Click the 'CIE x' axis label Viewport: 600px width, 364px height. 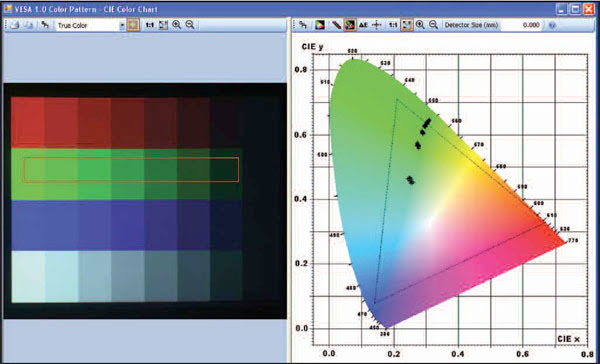tap(568, 339)
